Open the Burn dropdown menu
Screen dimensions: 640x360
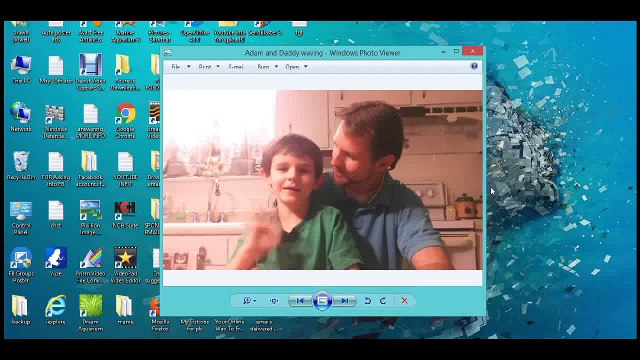tap(267, 67)
